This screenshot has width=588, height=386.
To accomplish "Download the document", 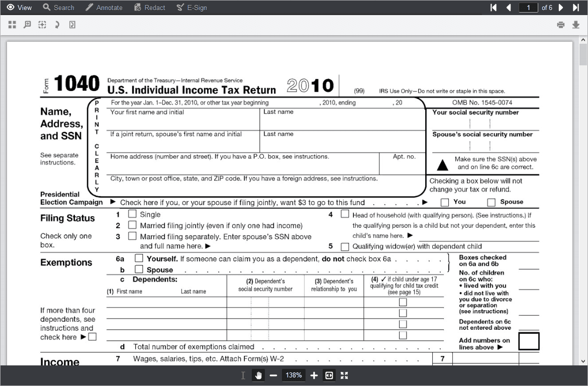I will (575, 25).
